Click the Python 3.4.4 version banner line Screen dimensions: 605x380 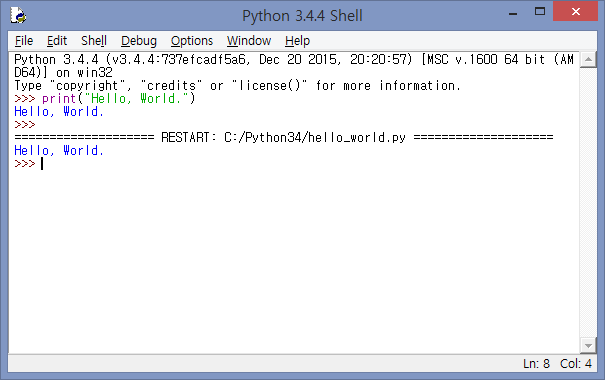294,59
